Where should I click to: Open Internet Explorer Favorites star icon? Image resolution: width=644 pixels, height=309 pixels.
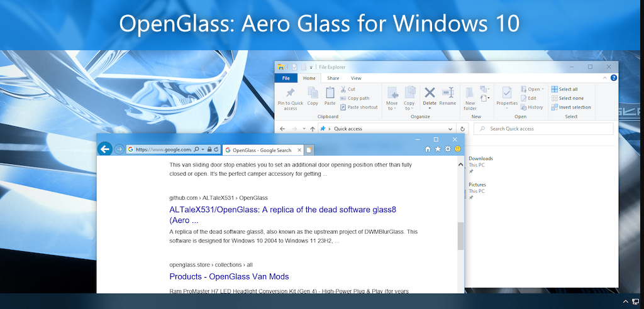(438, 149)
